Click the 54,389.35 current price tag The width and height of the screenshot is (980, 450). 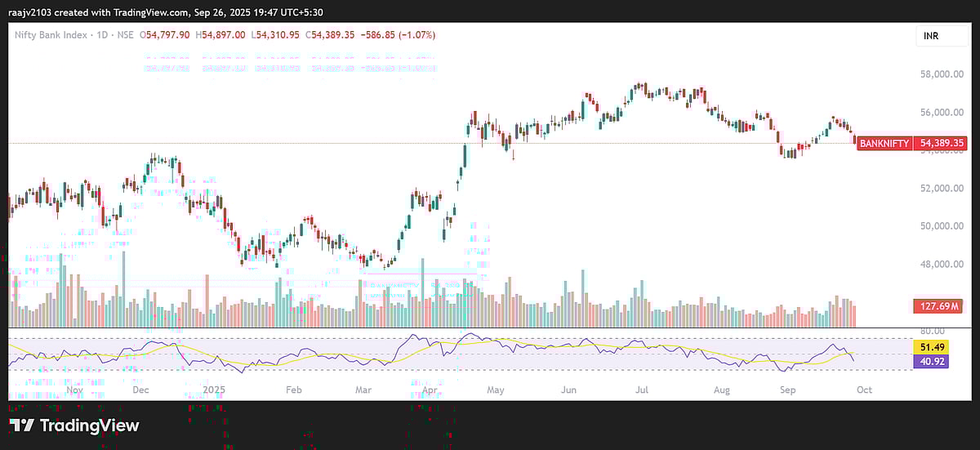[942, 143]
